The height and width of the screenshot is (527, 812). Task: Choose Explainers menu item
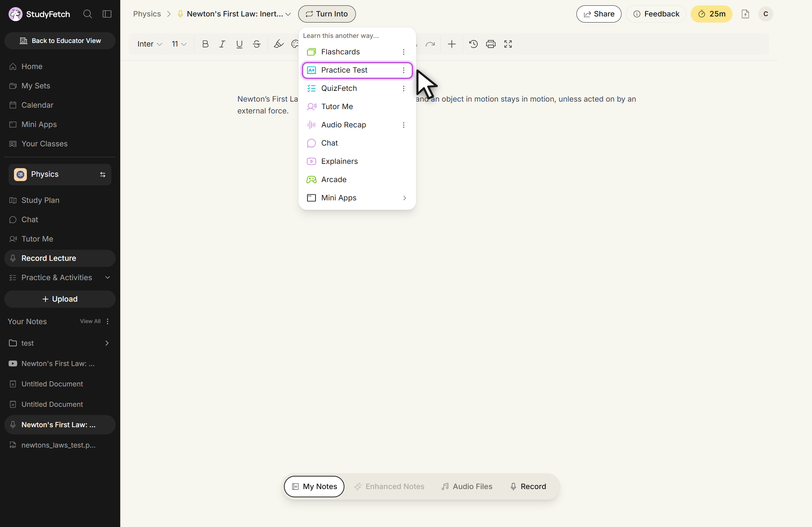(x=357, y=161)
